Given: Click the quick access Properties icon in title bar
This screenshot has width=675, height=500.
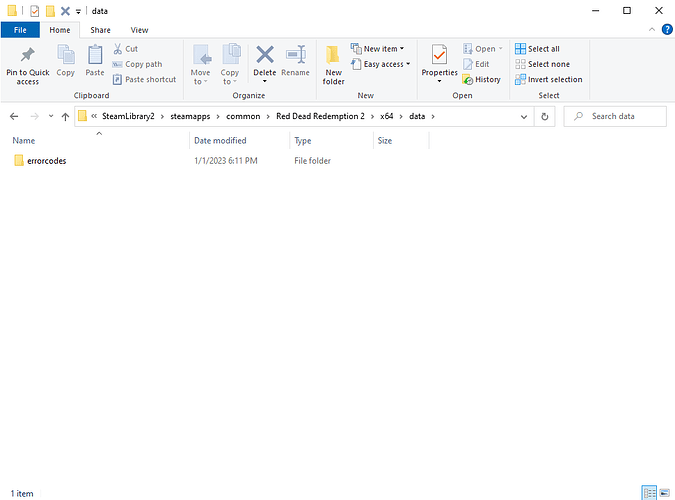Looking at the screenshot, I should [35, 11].
